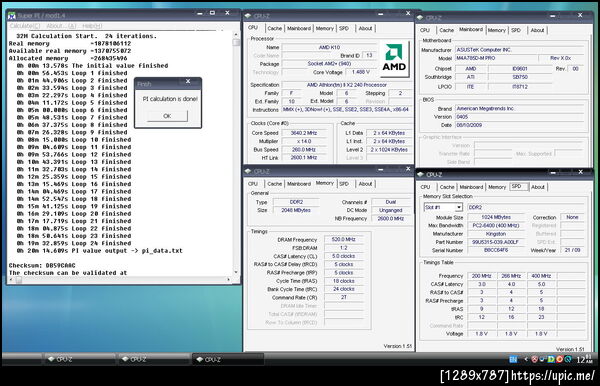This screenshot has height=386, width=600.
Task: Select the Mainboard tab in the Memory window
Action: (299, 184)
